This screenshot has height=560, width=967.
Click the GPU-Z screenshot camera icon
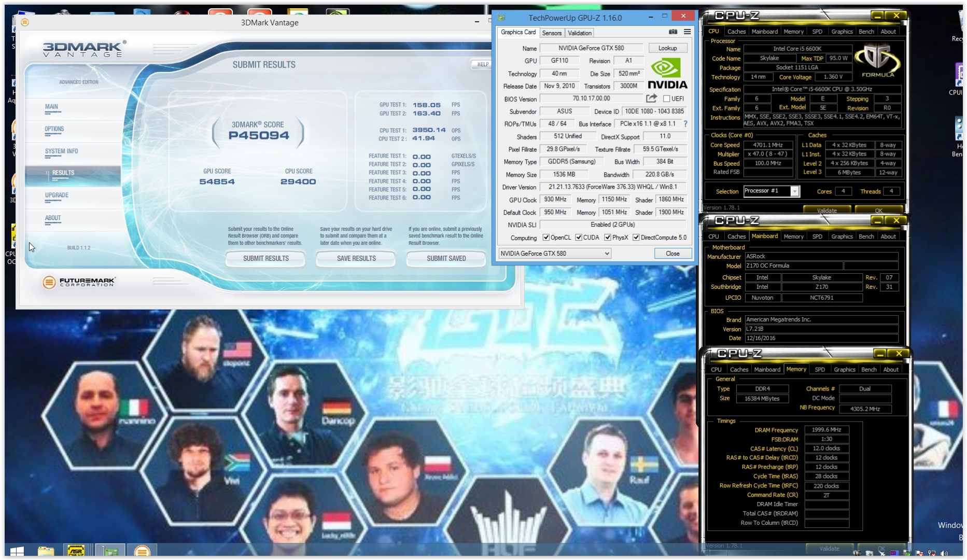(x=673, y=32)
